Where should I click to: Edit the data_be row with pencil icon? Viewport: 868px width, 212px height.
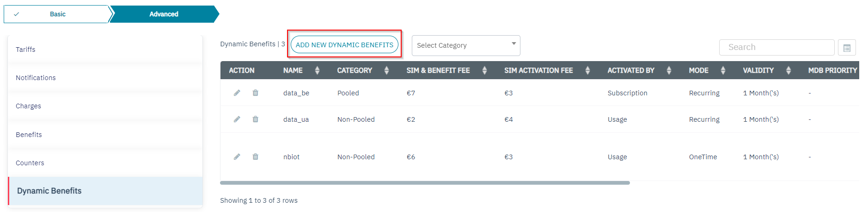[237, 93]
